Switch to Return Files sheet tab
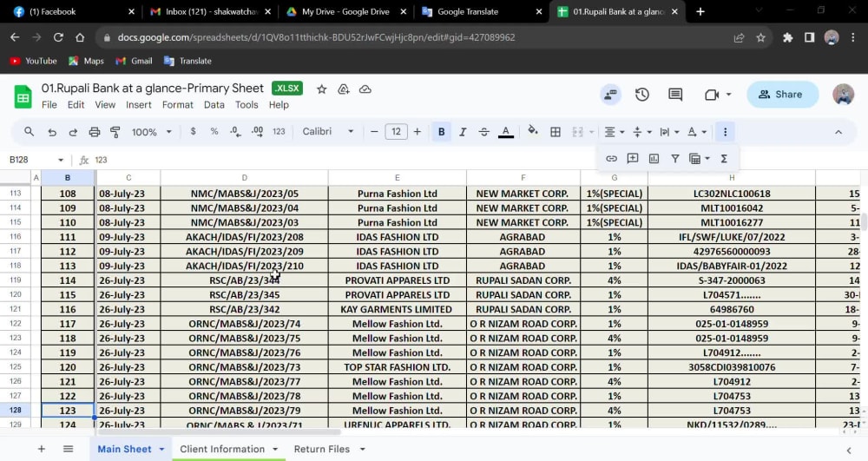The image size is (868, 461). 322,449
